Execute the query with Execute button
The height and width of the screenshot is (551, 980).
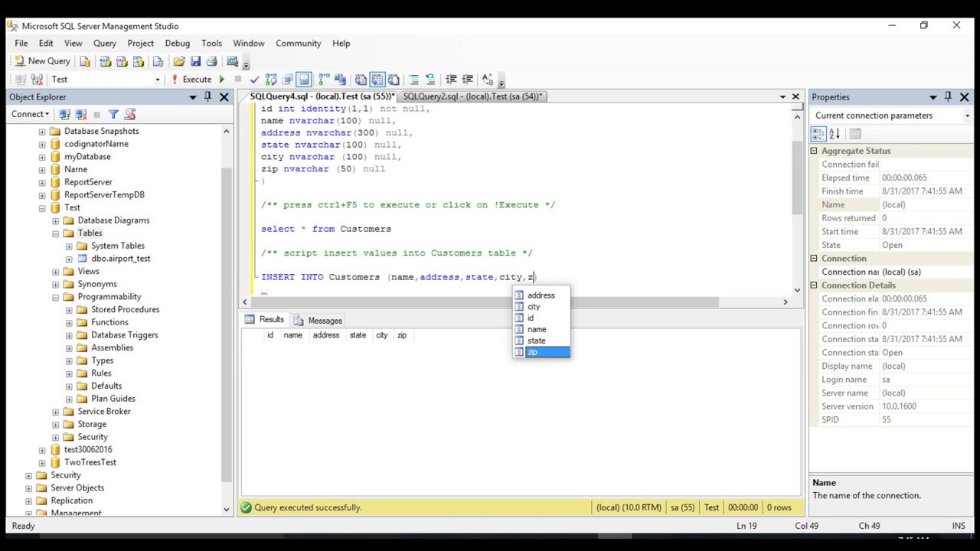pos(191,80)
